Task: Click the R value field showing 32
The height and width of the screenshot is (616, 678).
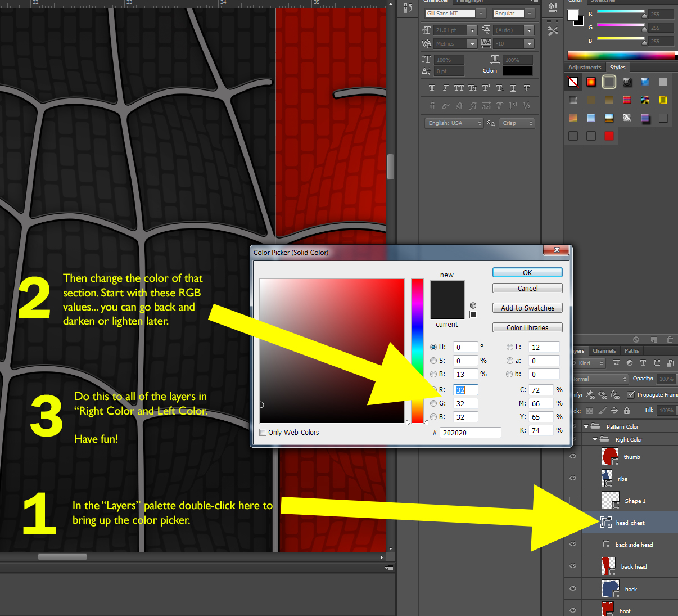Action: [465, 390]
